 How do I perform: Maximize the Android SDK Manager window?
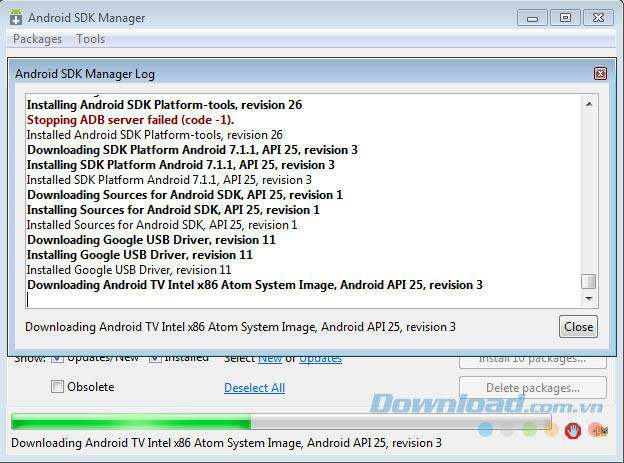(565, 18)
